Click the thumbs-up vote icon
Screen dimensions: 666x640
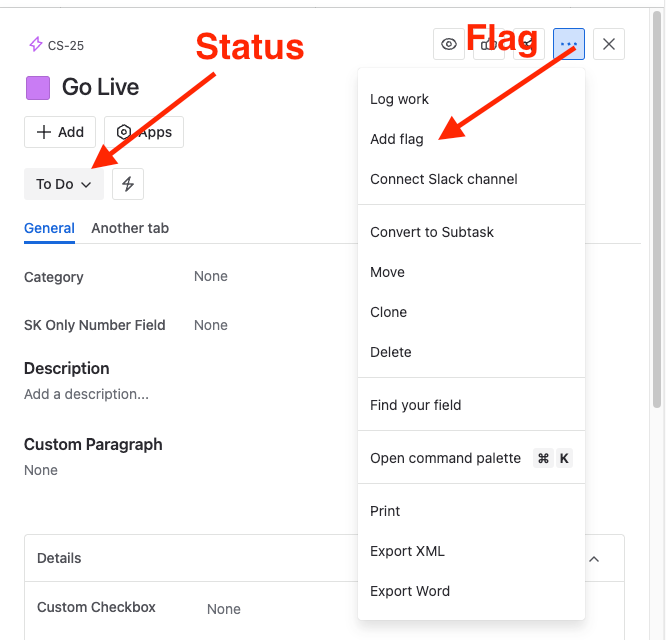[x=488, y=44]
